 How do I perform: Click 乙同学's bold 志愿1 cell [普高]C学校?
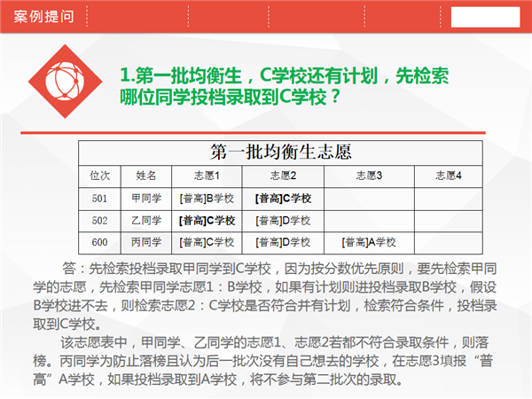207,221
